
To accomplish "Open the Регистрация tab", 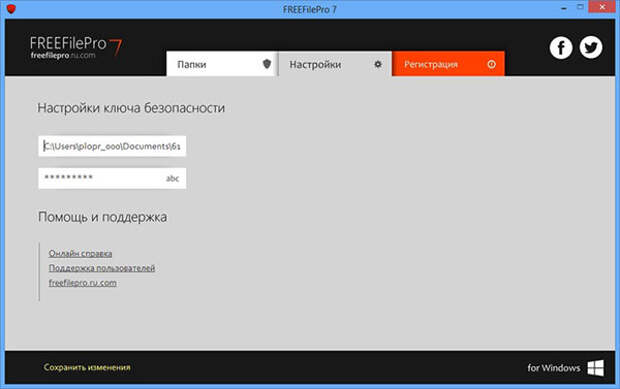I will pos(448,64).
